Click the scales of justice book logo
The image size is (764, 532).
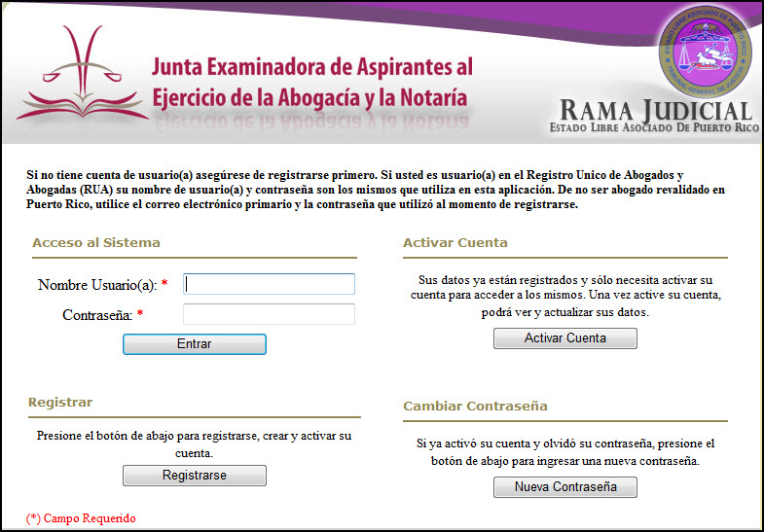(83, 80)
